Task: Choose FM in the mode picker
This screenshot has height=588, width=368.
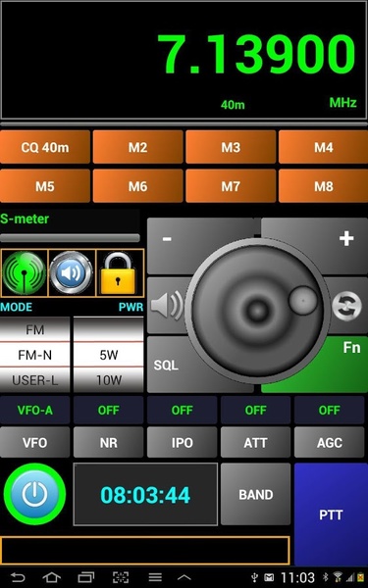Action: pos(35,329)
